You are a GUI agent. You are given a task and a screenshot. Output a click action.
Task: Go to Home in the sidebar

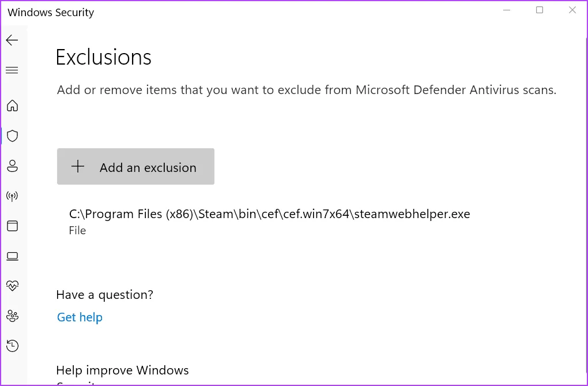point(12,106)
